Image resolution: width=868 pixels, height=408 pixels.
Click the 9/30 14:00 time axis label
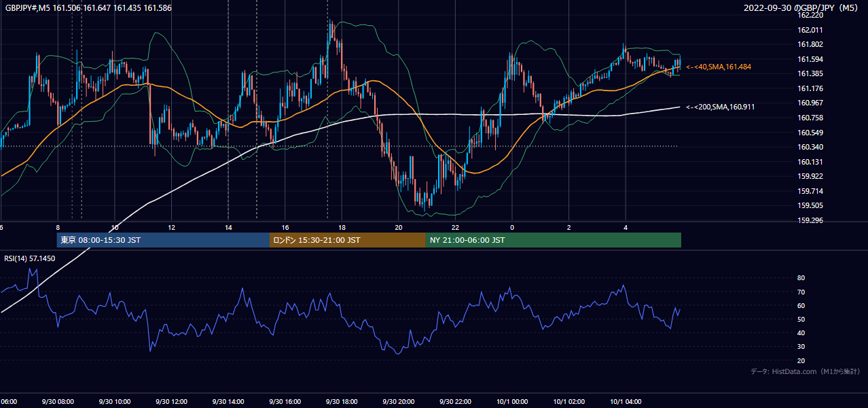click(x=228, y=401)
